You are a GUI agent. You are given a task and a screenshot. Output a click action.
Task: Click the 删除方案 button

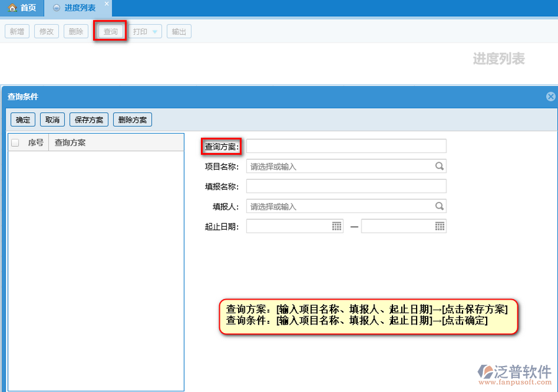[x=132, y=120]
